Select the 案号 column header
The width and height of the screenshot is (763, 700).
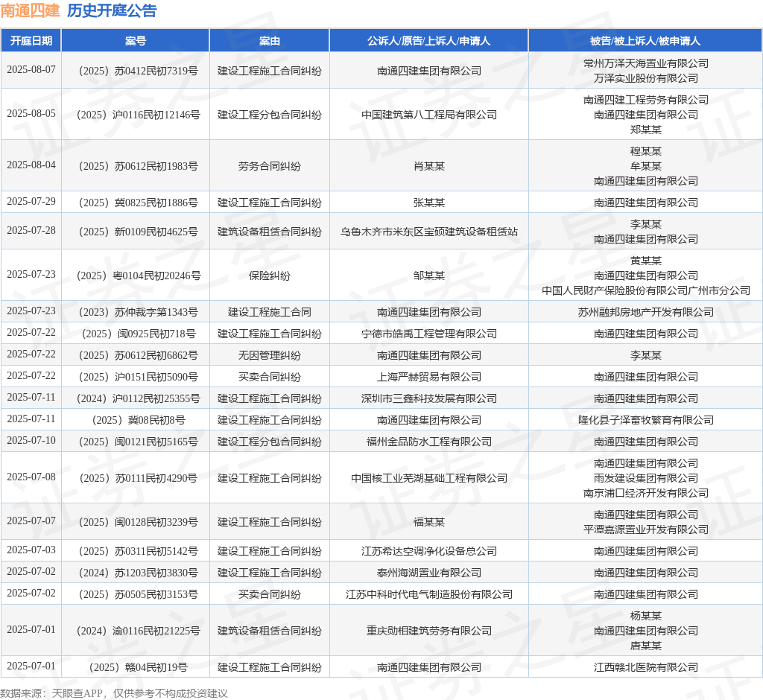[136, 41]
